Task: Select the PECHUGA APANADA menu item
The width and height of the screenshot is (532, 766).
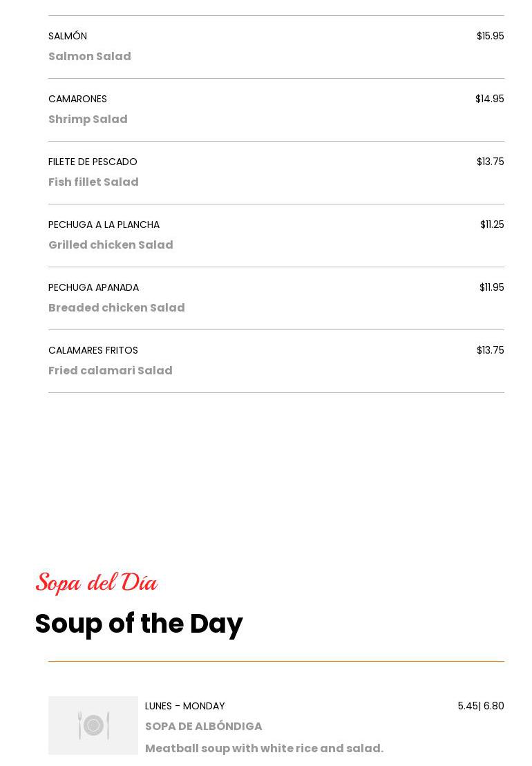Action: (x=93, y=287)
